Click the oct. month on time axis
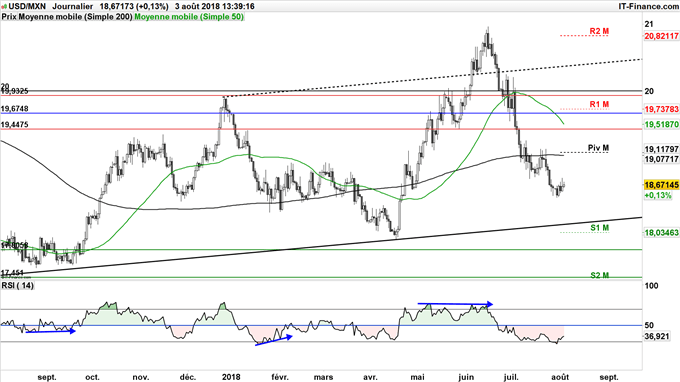 coord(92,377)
